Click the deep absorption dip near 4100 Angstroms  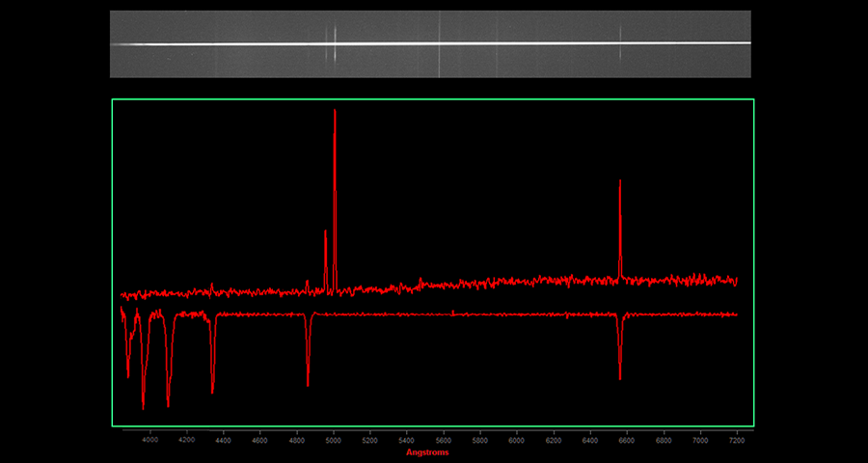[x=168, y=404]
